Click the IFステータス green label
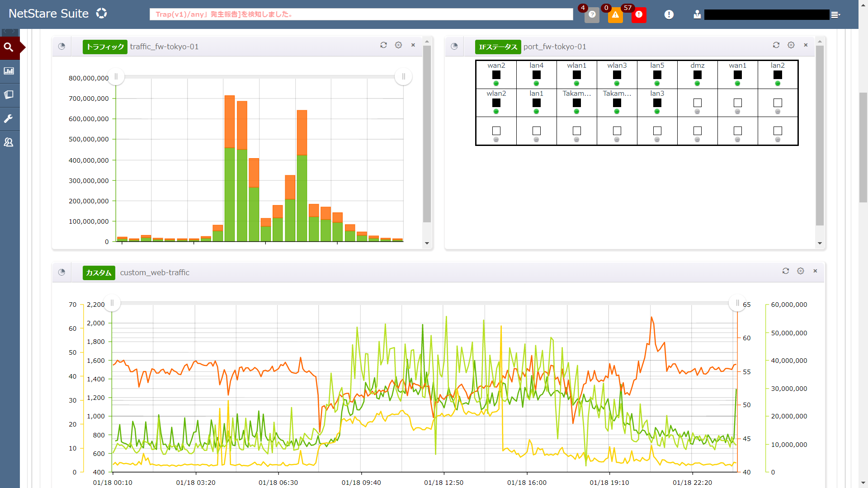 click(498, 47)
